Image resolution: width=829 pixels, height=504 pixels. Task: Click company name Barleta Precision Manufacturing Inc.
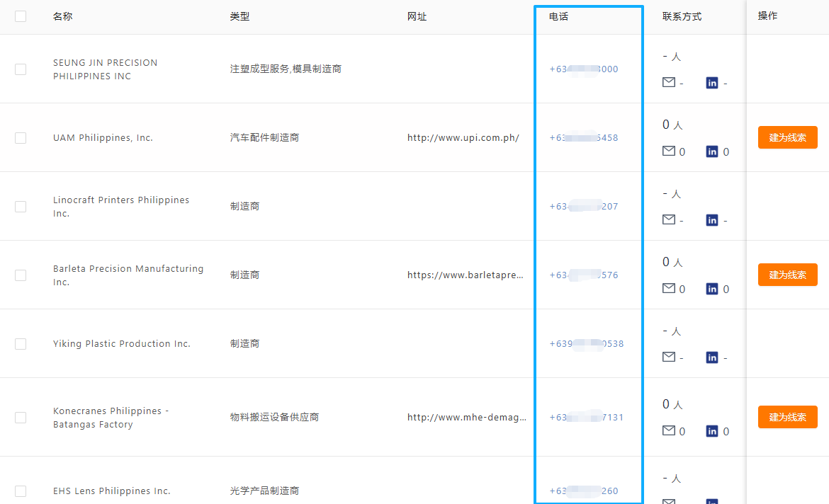click(128, 275)
